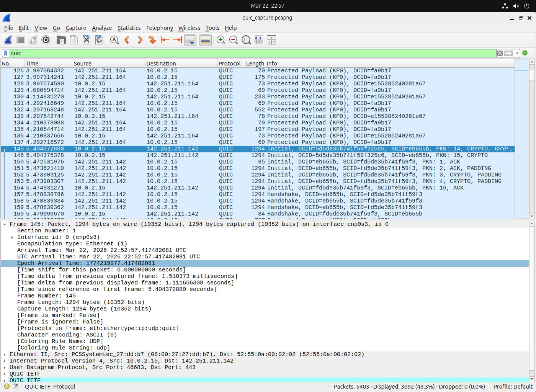This screenshot has width=536, height=392.
Task: Start capturing packets with the shark fin icon
Action: 8,40
